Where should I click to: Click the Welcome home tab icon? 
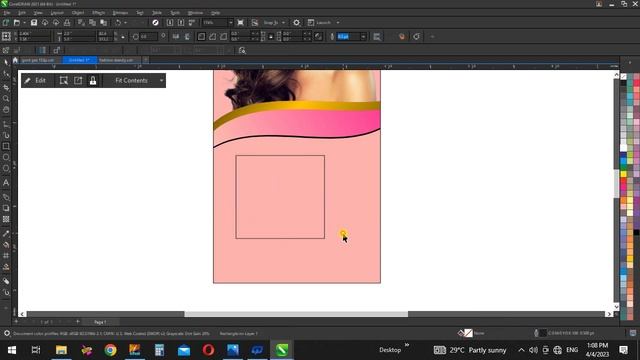pyautogui.click(x=15, y=60)
